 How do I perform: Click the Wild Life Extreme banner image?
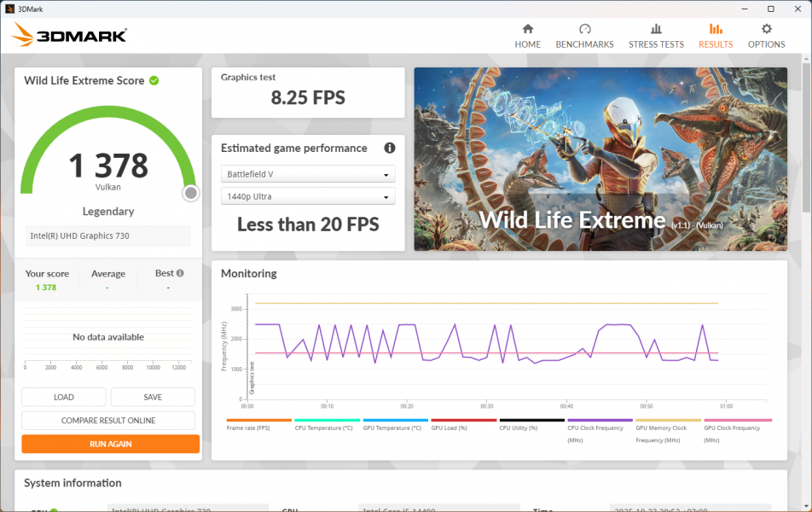[600, 159]
